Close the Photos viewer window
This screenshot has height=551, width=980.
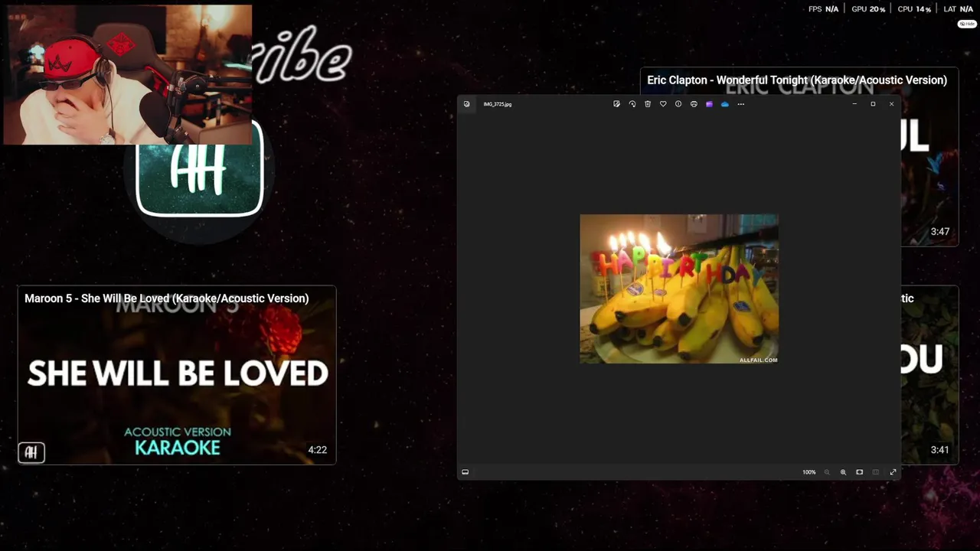(891, 104)
